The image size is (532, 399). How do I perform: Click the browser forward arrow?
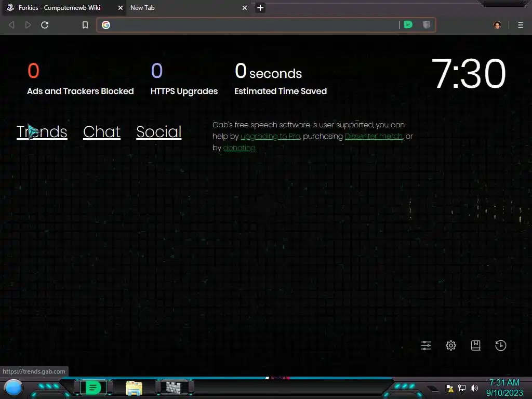coord(28,25)
